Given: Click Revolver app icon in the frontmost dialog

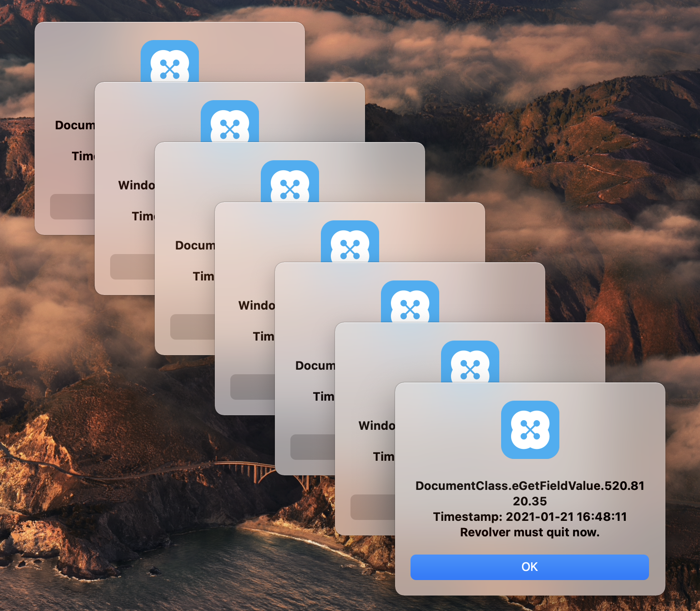Looking at the screenshot, I should 530,429.
